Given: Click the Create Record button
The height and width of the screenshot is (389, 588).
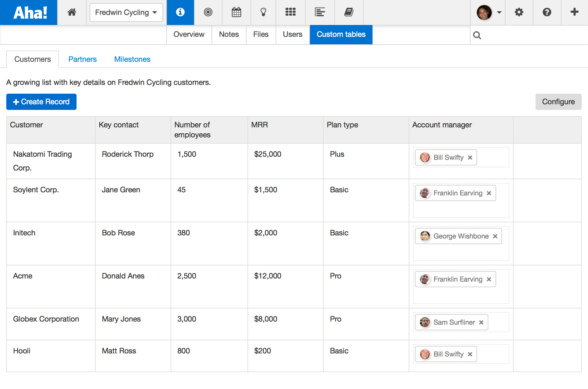Looking at the screenshot, I should point(41,102).
